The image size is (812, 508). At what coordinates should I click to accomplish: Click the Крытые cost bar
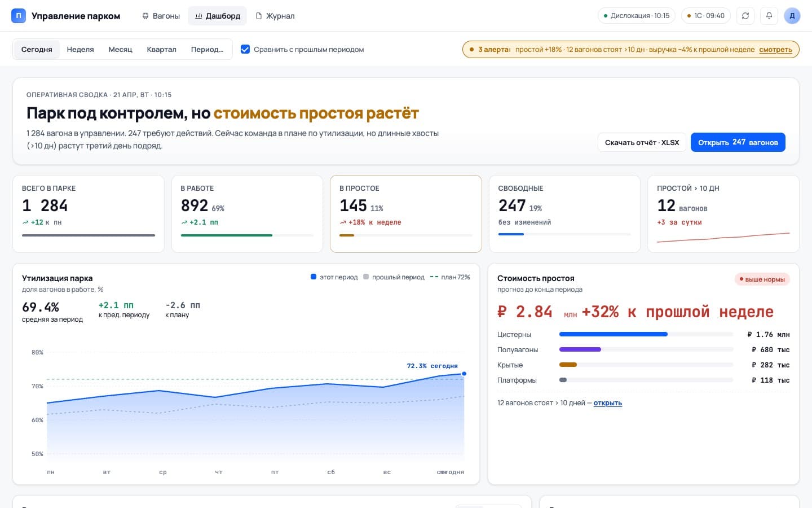pyautogui.click(x=646, y=365)
